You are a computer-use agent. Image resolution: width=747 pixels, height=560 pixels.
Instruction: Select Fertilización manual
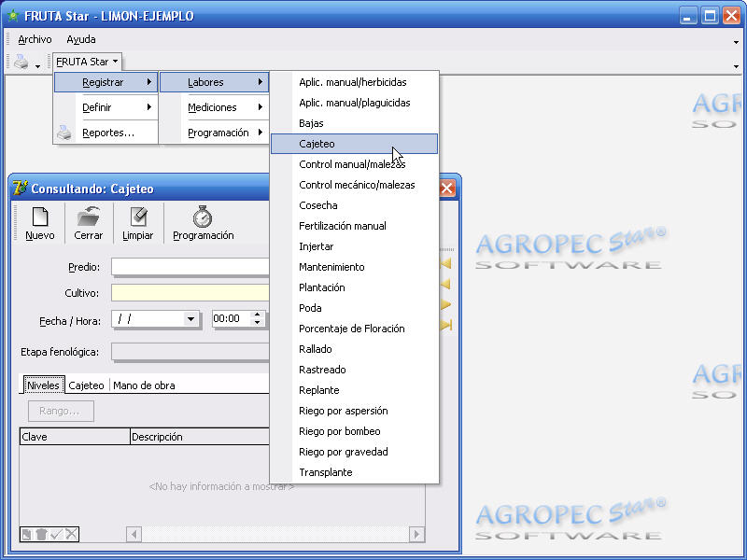pyautogui.click(x=354, y=226)
